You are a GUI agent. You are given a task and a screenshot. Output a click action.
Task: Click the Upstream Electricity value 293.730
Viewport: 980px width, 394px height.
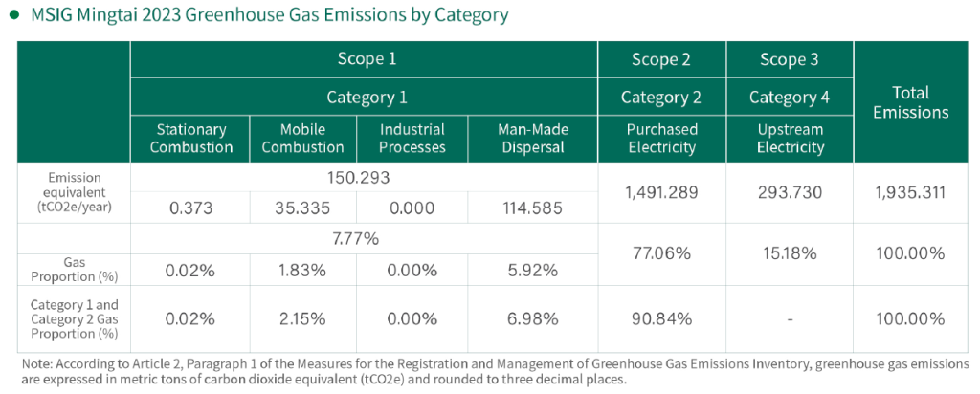(x=790, y=193)
